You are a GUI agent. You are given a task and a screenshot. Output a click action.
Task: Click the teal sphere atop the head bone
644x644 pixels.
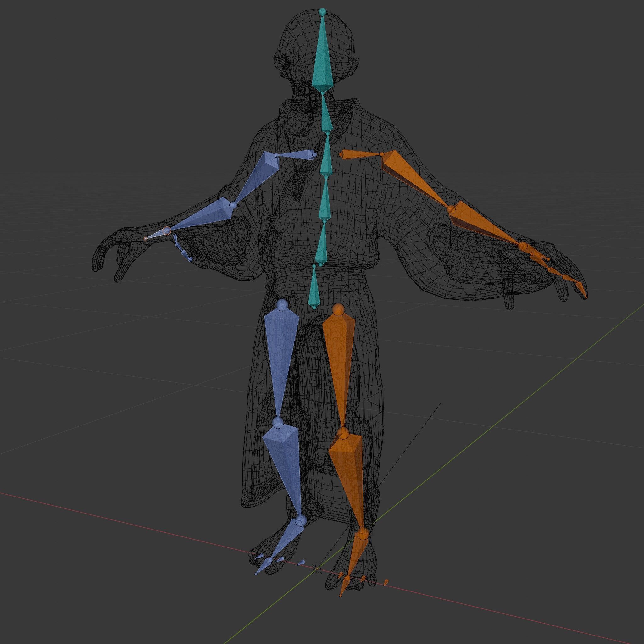(322, 12)
